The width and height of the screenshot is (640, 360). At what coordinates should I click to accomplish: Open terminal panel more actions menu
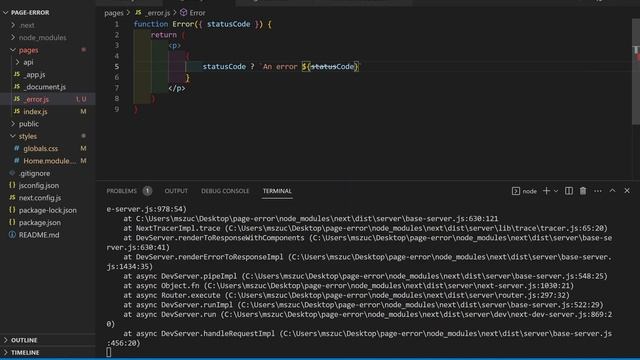click(x=598, y=191)
